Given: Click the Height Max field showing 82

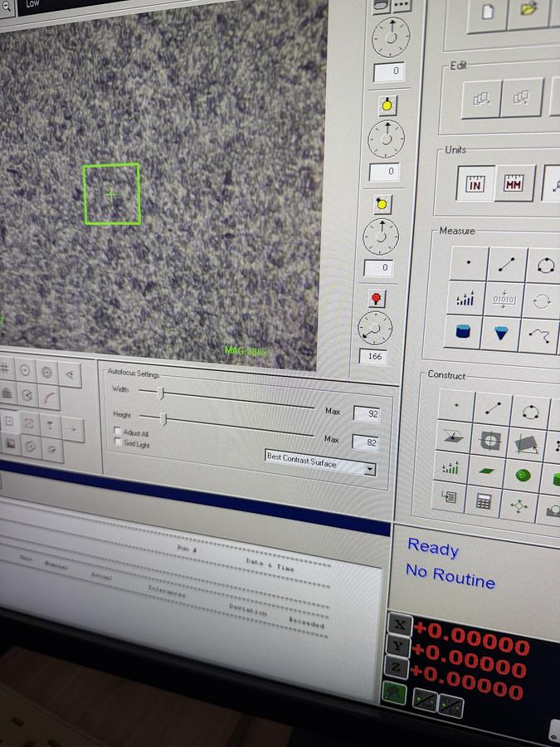Looking at the screenshot, I should click(x=365, y=442).
